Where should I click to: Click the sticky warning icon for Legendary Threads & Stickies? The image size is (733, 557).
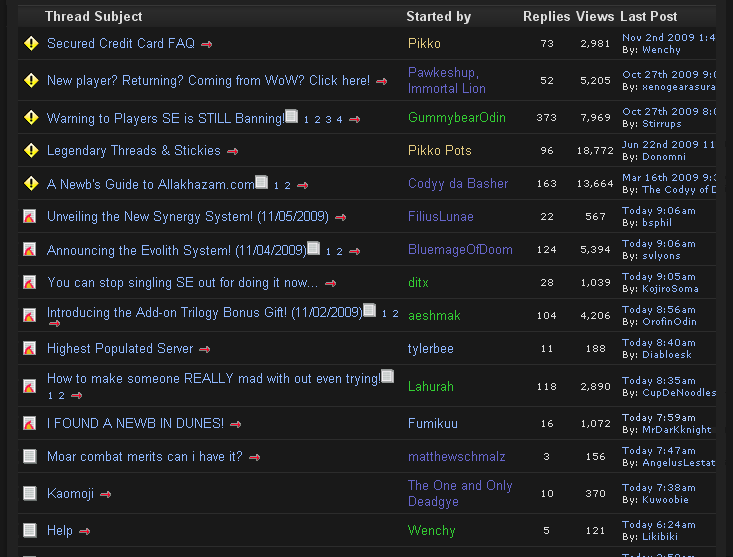[x=31, y=151]
